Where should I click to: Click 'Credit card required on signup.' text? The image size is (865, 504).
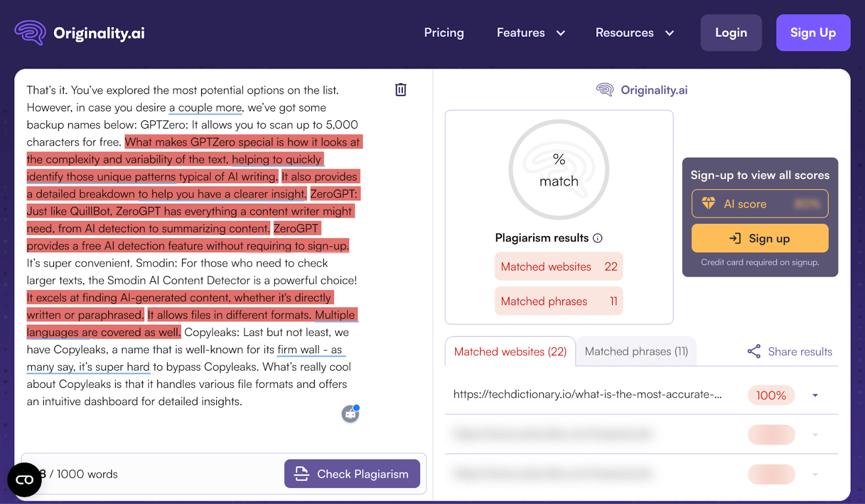(x=760, y=262)
